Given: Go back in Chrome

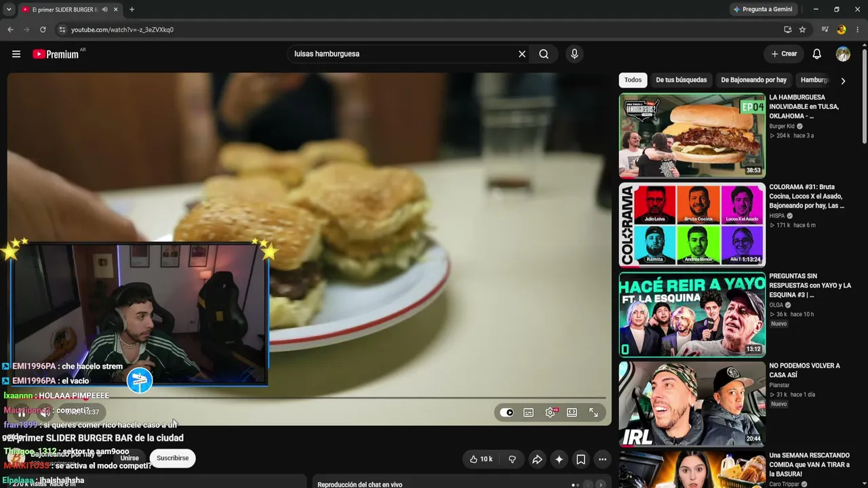Looking at the screenshot, I should click(10, 30).
